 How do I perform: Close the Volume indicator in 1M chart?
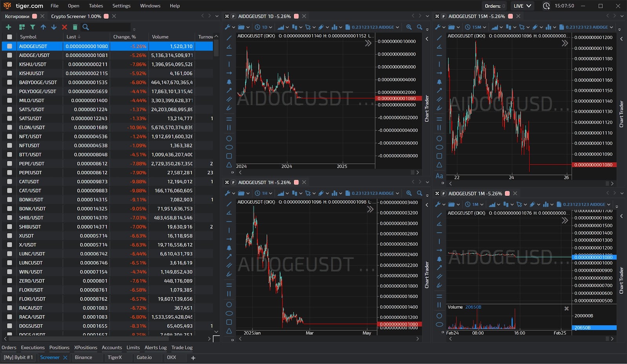pos(566,309)
